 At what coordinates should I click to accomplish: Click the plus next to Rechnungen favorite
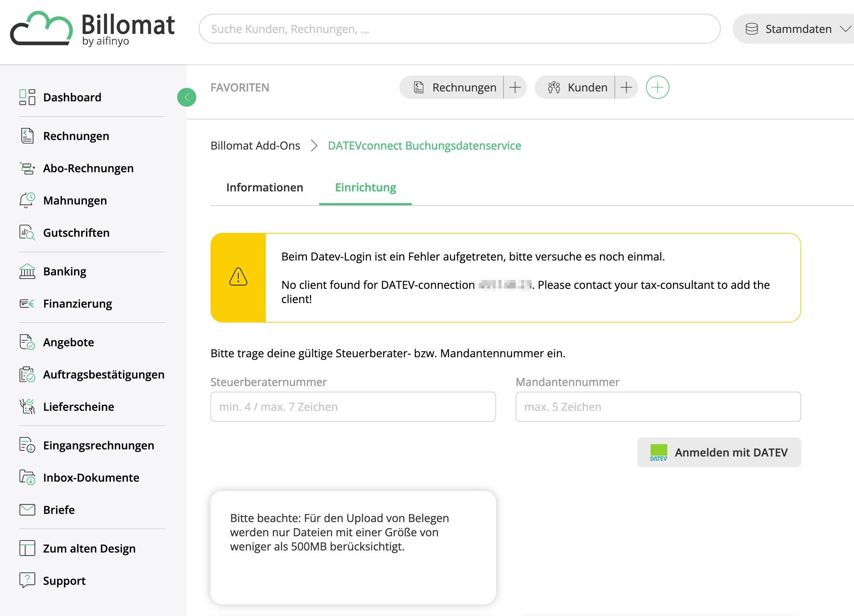click(515, 87)
